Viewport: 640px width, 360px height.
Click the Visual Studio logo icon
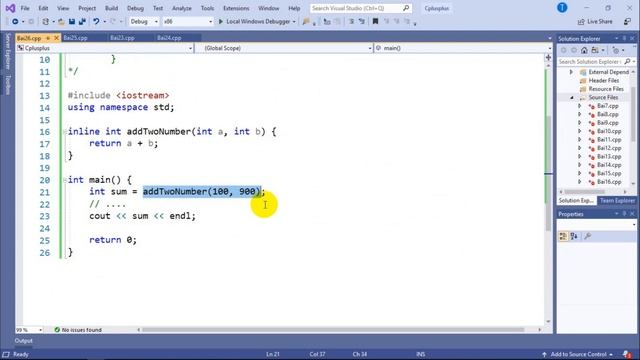pyautogui.click(x=10, y=8)
